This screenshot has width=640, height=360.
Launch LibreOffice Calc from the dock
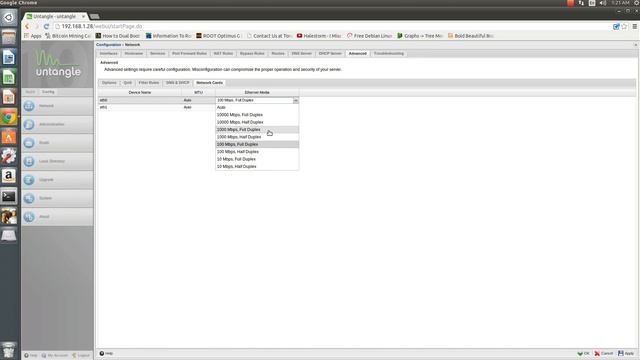tap(9, 77)
